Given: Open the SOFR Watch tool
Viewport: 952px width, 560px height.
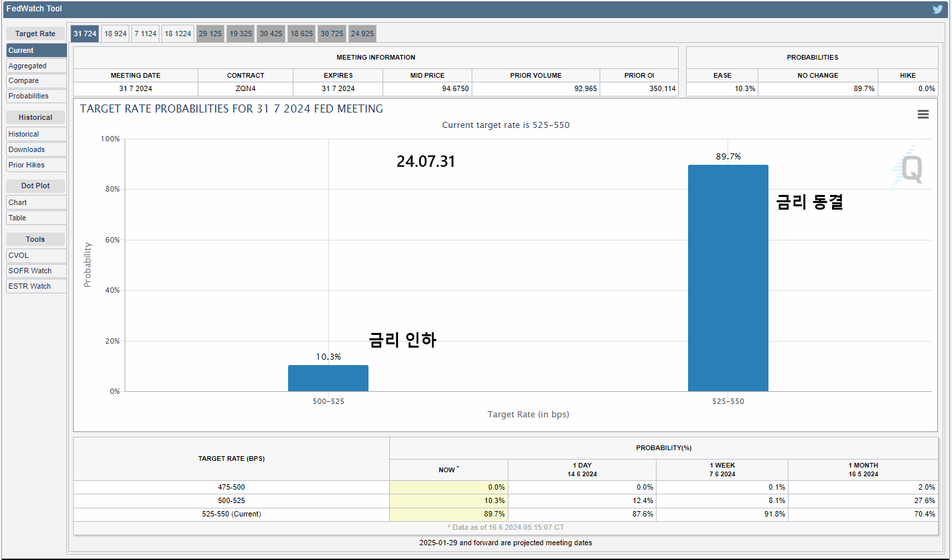Looking at the screenshot, I should tap(36, 271).
